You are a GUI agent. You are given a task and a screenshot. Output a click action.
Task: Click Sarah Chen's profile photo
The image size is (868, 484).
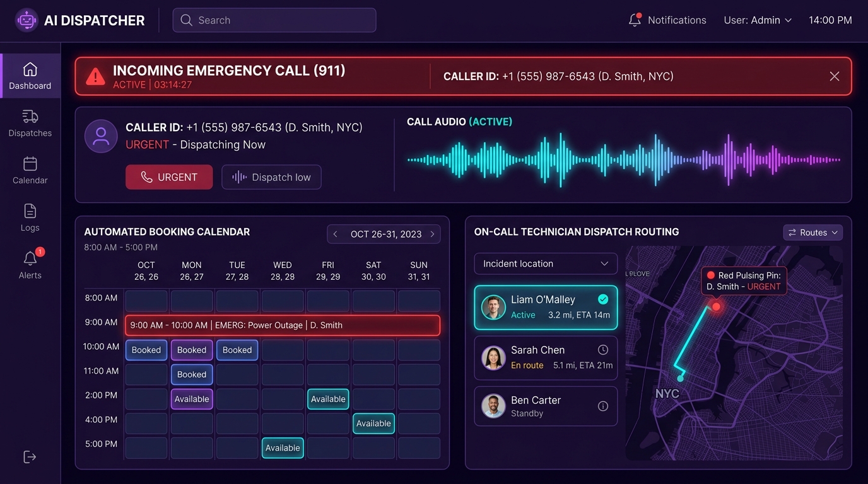(x=493, y=357)
